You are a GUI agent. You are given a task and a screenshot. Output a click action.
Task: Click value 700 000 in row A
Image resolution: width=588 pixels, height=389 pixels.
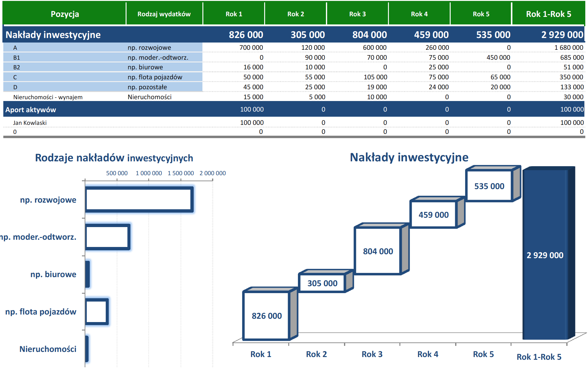(251, 48)
